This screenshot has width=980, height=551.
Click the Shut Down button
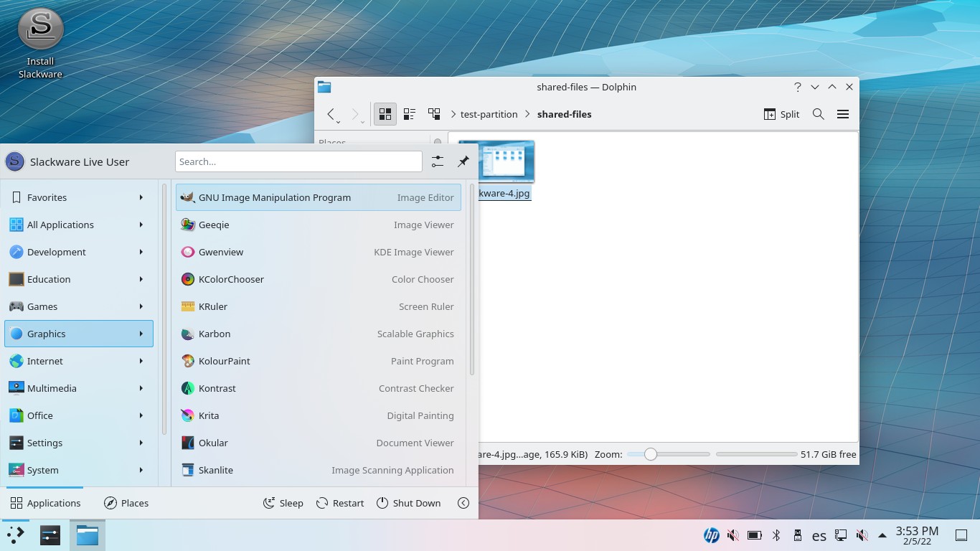pyautogui.click(x=408, y=503)
